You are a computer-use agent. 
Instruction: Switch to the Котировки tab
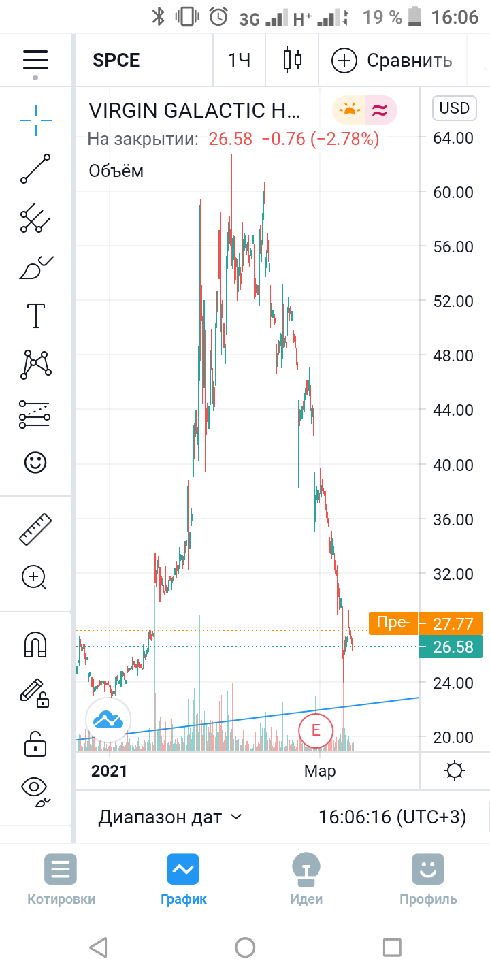(61, 879)
